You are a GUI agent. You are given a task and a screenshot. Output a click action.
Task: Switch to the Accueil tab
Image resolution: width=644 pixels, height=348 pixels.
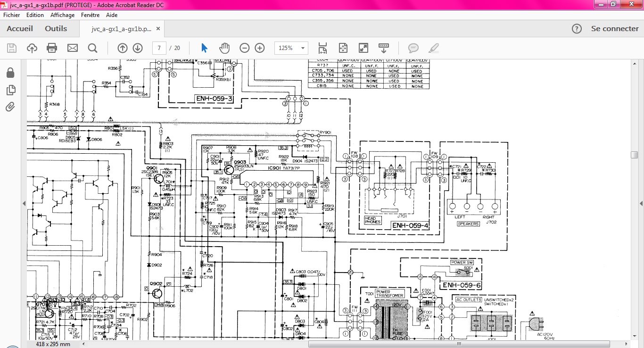coord(20,29)
